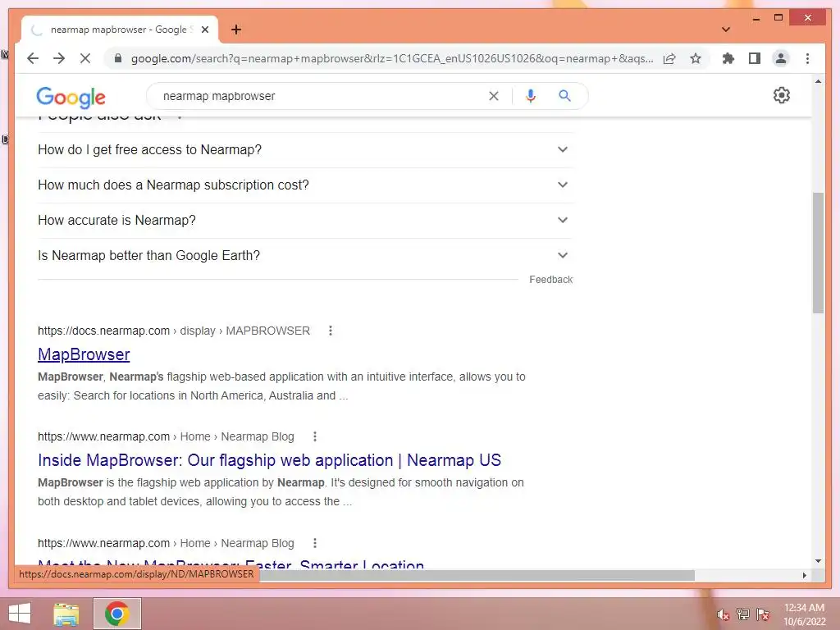Viewport: 840px width, 630px height.
Task: Clear the search box with the X
Action: coord(493,96)
